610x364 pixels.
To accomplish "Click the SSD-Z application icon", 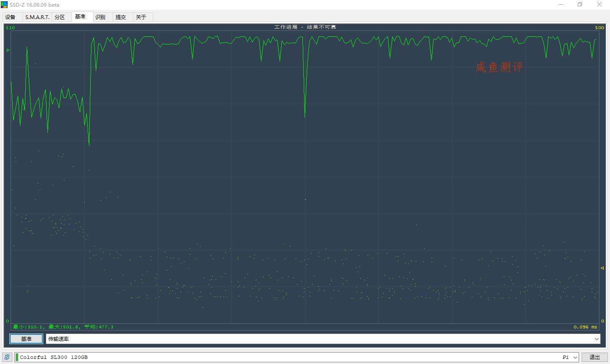I will coord(4,5).
